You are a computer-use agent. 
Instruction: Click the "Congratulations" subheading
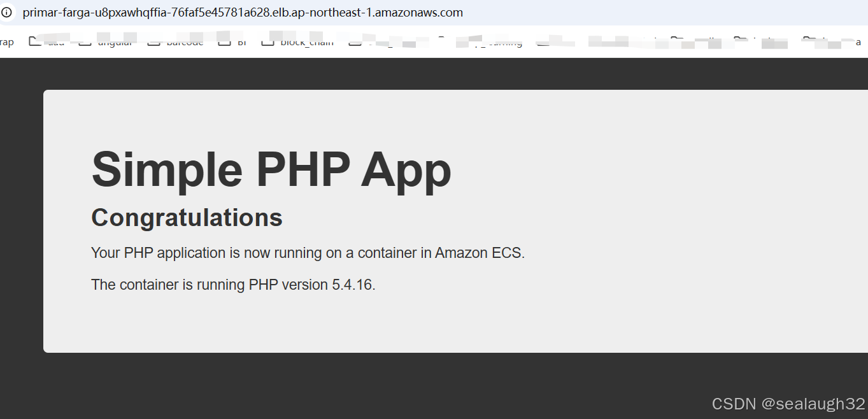pos(187,218)
